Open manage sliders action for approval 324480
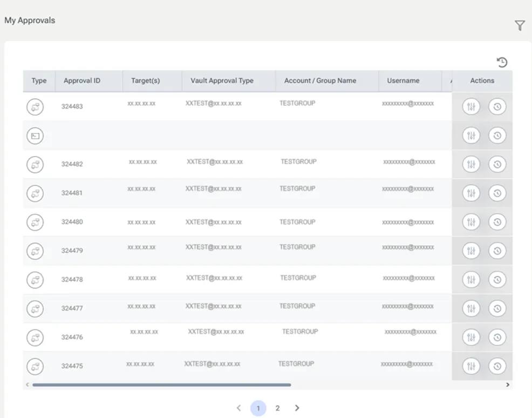This screenshot has height=418, width=532. (x=471, y=222)
